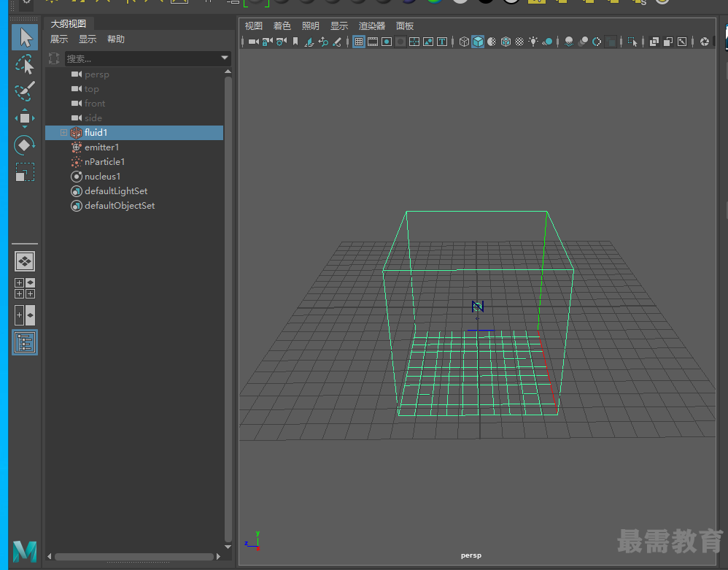Click the 2D Pan/Zoom icon

click(323, 42)
